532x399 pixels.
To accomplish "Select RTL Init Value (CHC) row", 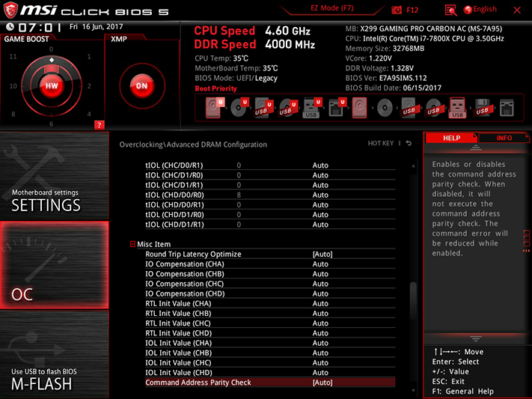I will click(270, 323).
